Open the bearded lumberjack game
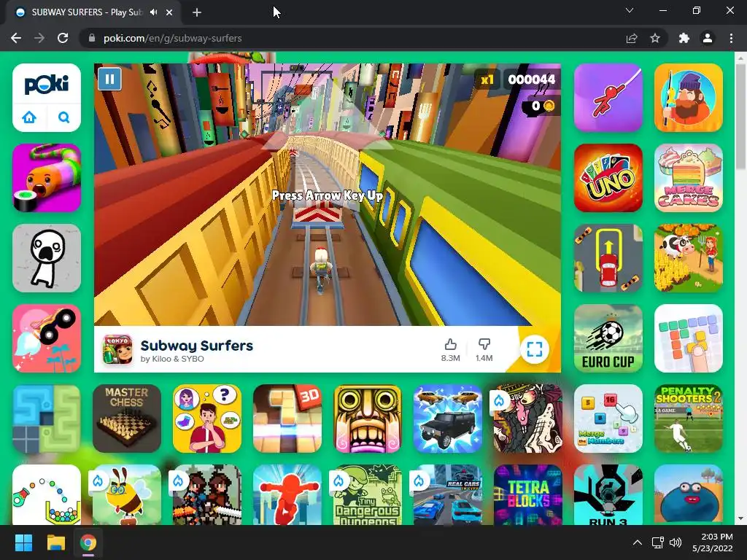This screenshot has width=747, height=560. [689, 97]
